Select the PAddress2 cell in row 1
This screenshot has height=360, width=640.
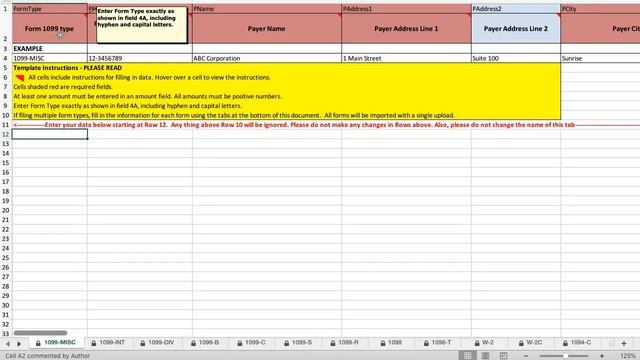click(516, 9)
